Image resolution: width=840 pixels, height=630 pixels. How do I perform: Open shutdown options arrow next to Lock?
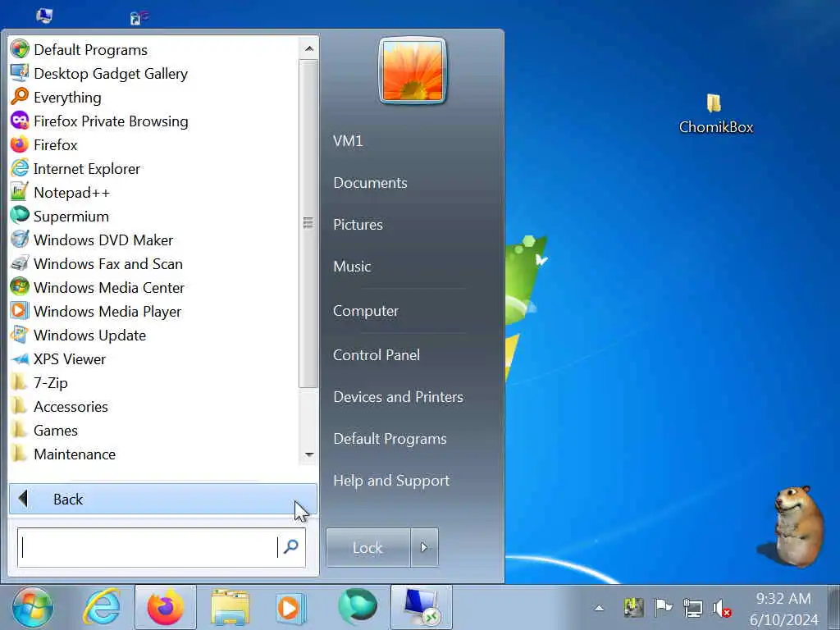click(424, 547)
